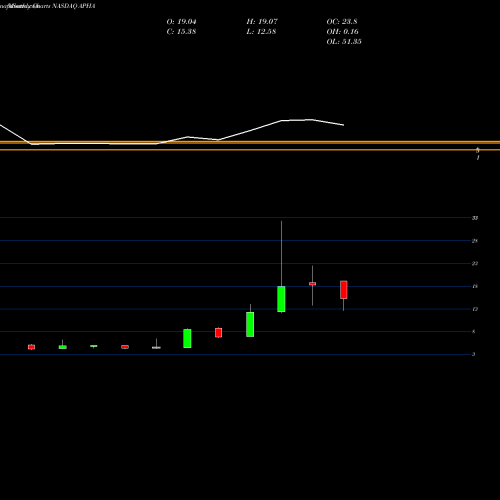Image resolution: width=500 pixels, height=500 pixels.
Task: Select the low price value L: 12.58
Action: click(x=261, y=32)
